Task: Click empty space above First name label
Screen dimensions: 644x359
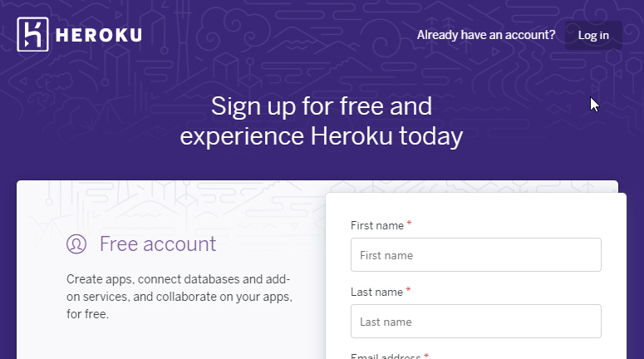Action: (475, 208)
